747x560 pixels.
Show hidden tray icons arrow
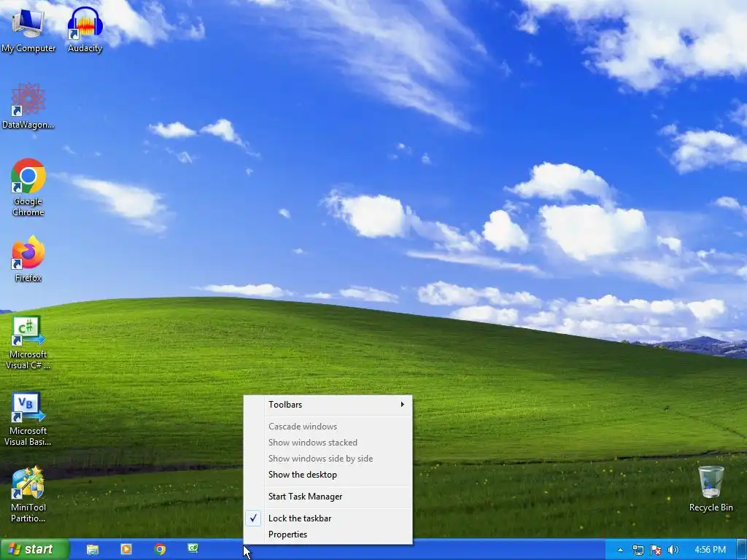pos(620,550)
